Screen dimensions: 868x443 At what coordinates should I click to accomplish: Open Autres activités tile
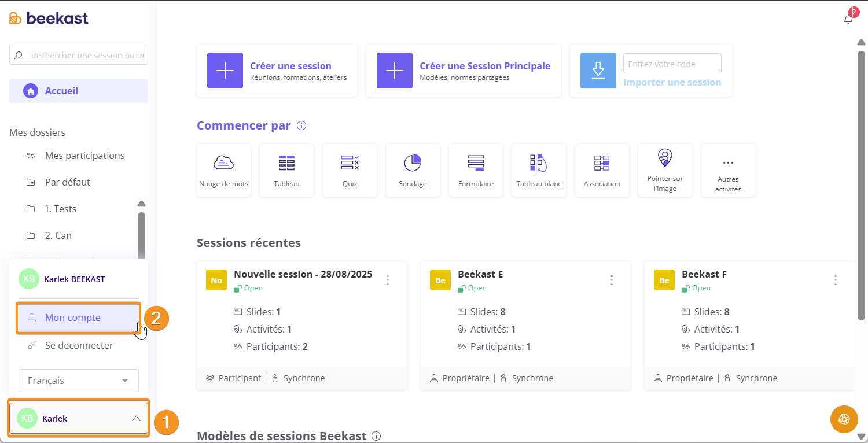728,171
